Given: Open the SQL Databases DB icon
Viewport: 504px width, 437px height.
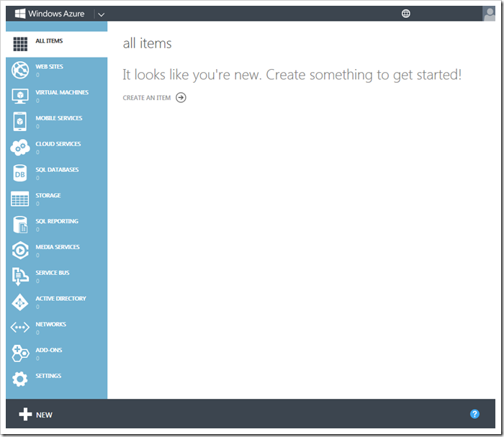Looking at the screenshot, I should (x=20, y=174).
